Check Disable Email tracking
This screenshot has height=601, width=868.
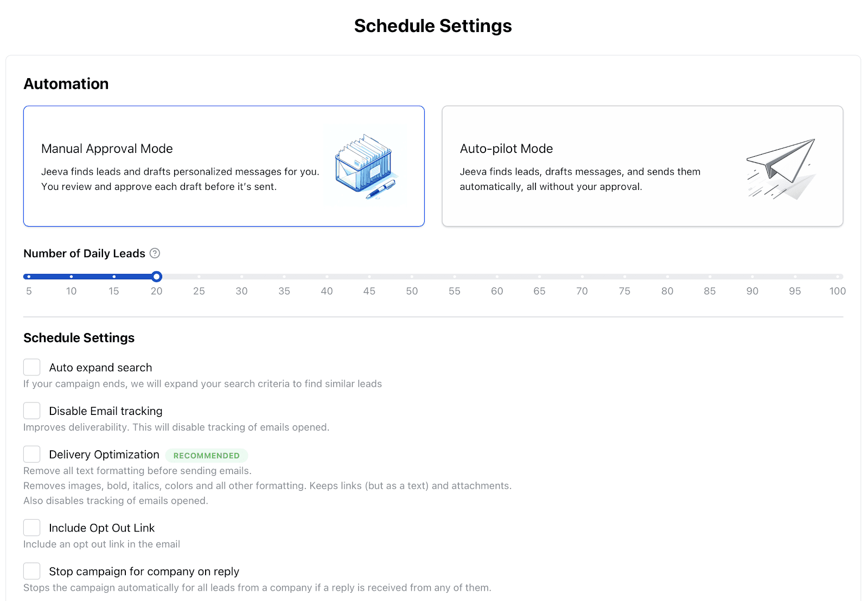32,411
